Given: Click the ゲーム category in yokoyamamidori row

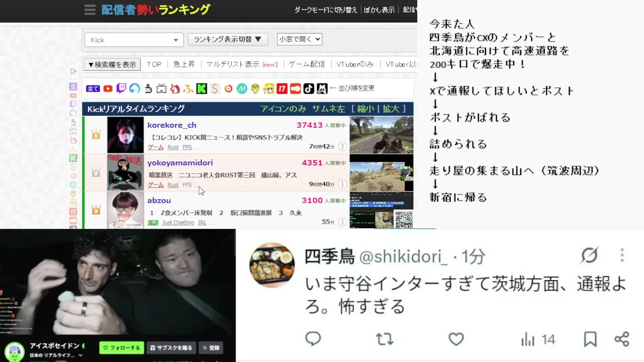Looking at the screenshot, I should tap(155, 185).
